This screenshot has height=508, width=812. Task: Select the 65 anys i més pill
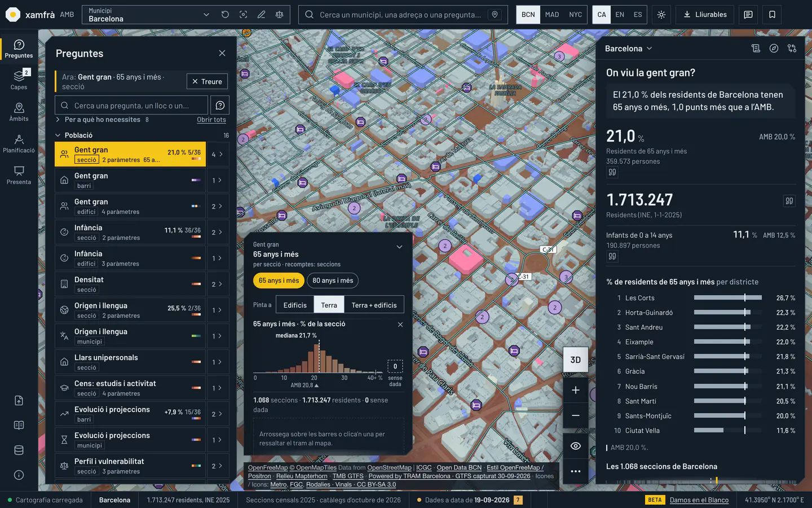pos(279,281)
